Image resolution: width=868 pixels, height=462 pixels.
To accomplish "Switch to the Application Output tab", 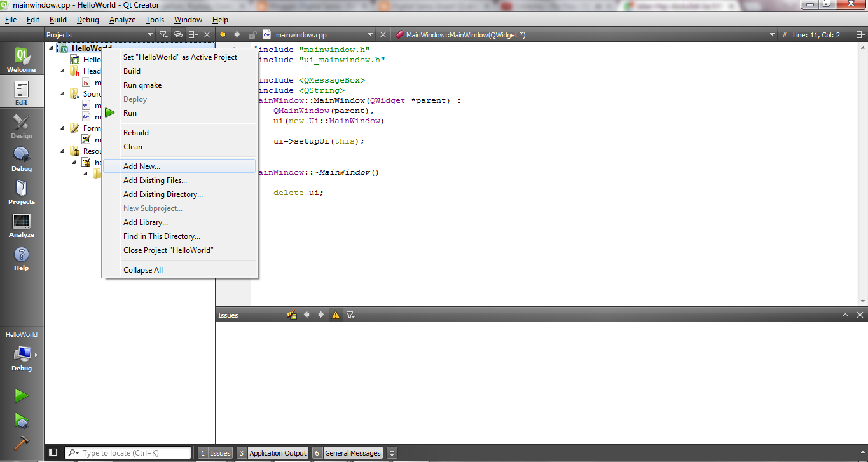I will click(x=277, y=452).
